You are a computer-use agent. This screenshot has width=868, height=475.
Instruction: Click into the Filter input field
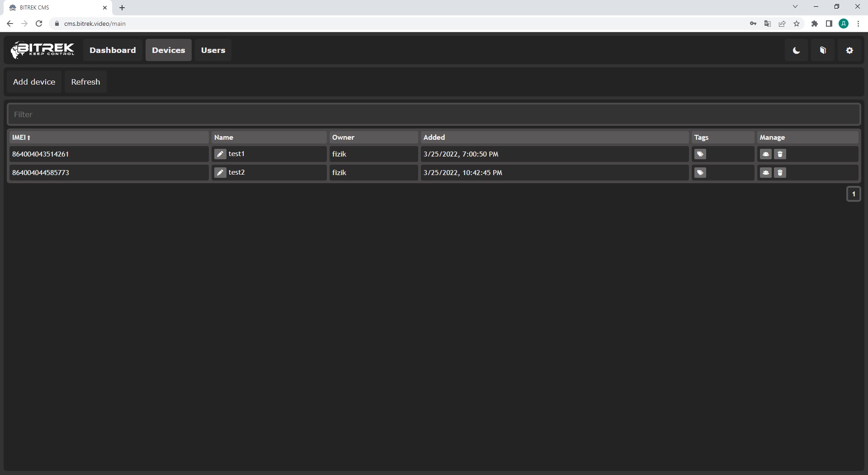(433, 114)
